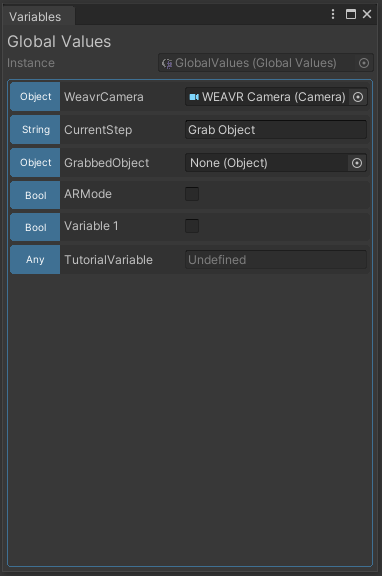Maximize the Variables panel
Image resolution: width=382 pixels, height=576 pixels.
tap(351, 14)
